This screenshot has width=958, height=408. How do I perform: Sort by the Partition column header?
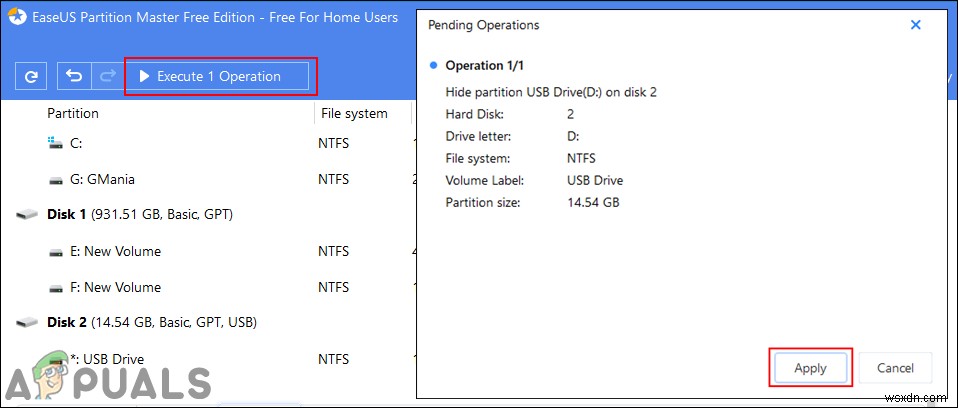pos(73,113)
